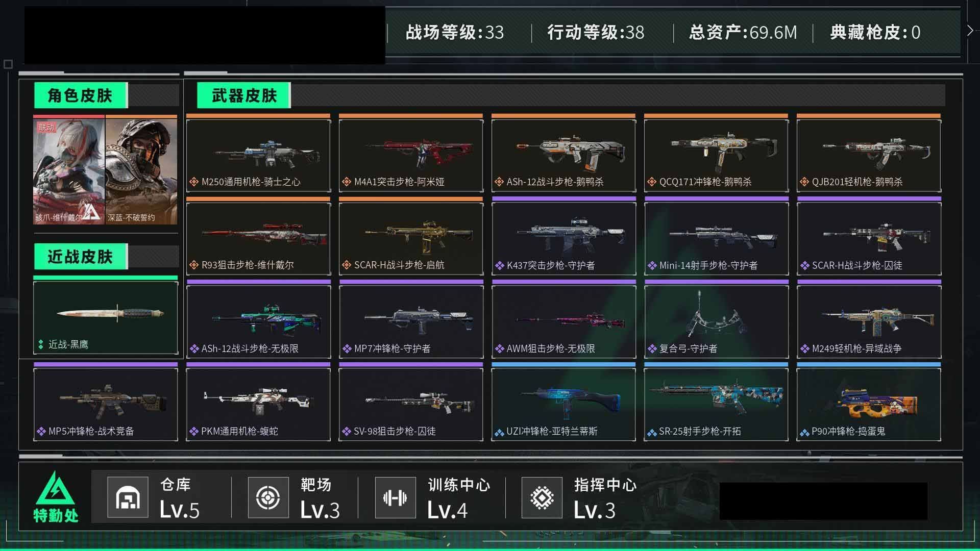Screen dimensions: 980x551
Task: Switch to the 武器皮肤 tab
Action: point(244,95)
